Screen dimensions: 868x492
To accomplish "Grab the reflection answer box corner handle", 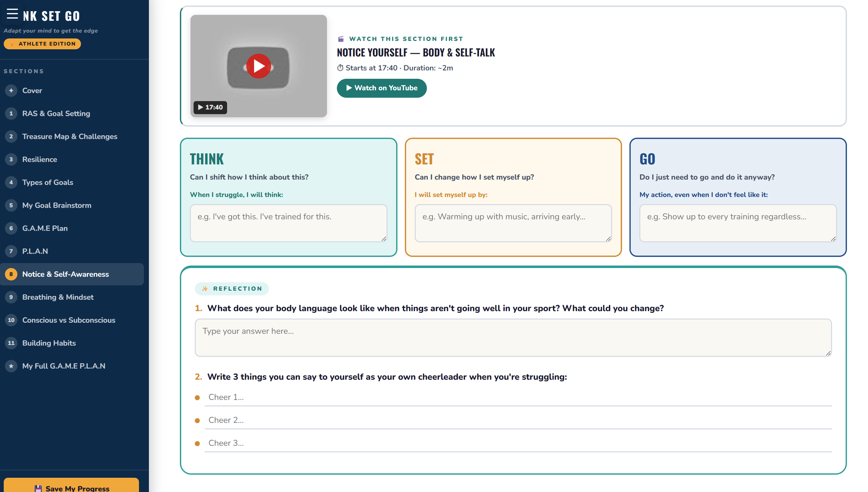I will (x=828, y=353).
